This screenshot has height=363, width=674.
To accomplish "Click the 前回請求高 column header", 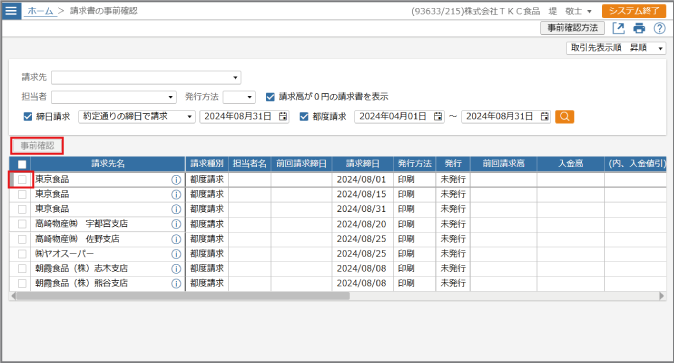I will [504, 164].
